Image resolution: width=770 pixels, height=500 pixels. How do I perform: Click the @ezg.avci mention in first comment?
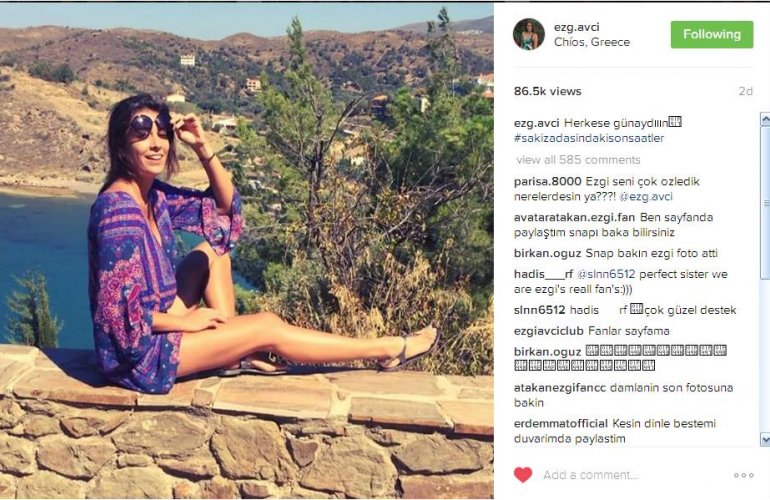(646, 197)
